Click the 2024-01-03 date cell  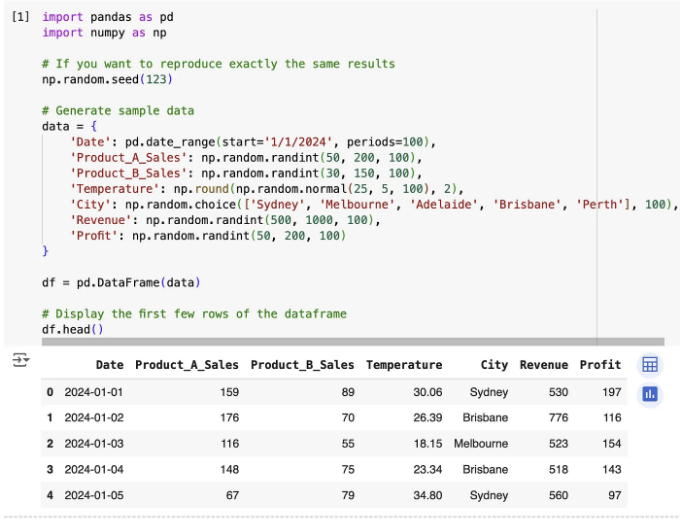[x=94, y=444]
